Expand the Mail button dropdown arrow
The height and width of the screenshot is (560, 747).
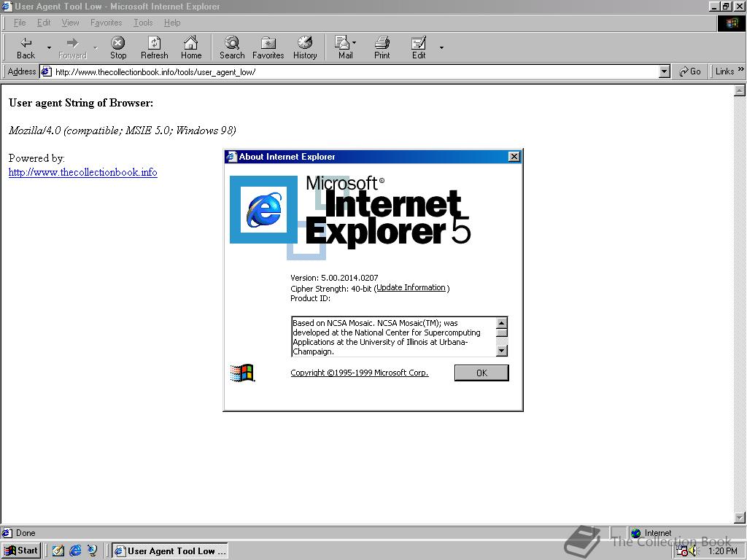click(x=354, y=43)
